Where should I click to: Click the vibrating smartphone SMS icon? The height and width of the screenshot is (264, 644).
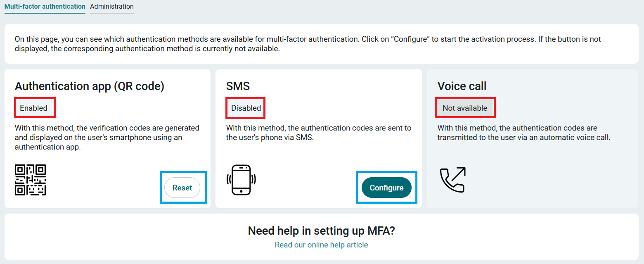(x=241, y=180)
